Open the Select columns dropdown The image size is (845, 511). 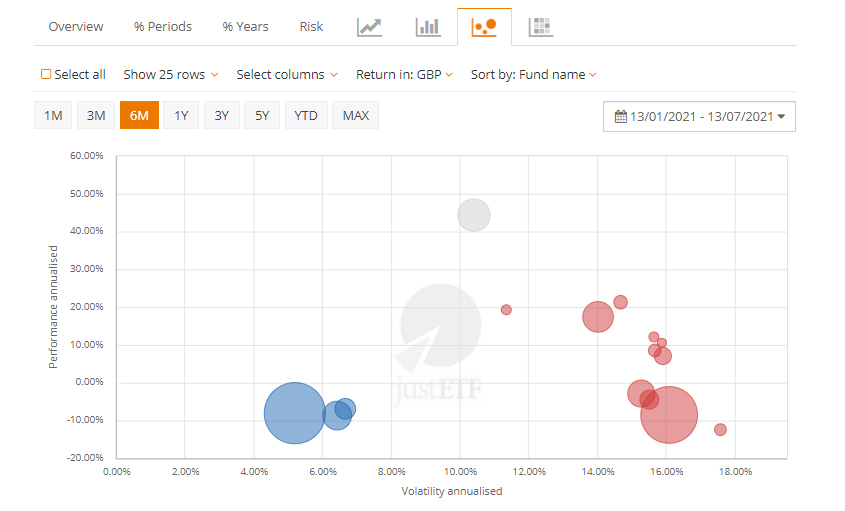(x=287, y=74)
